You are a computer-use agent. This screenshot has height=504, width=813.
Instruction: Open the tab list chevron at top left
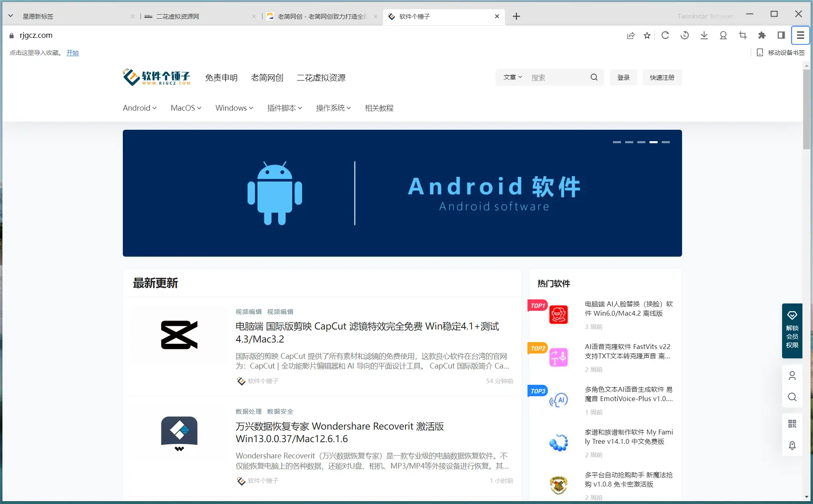[x=11, y=16]
